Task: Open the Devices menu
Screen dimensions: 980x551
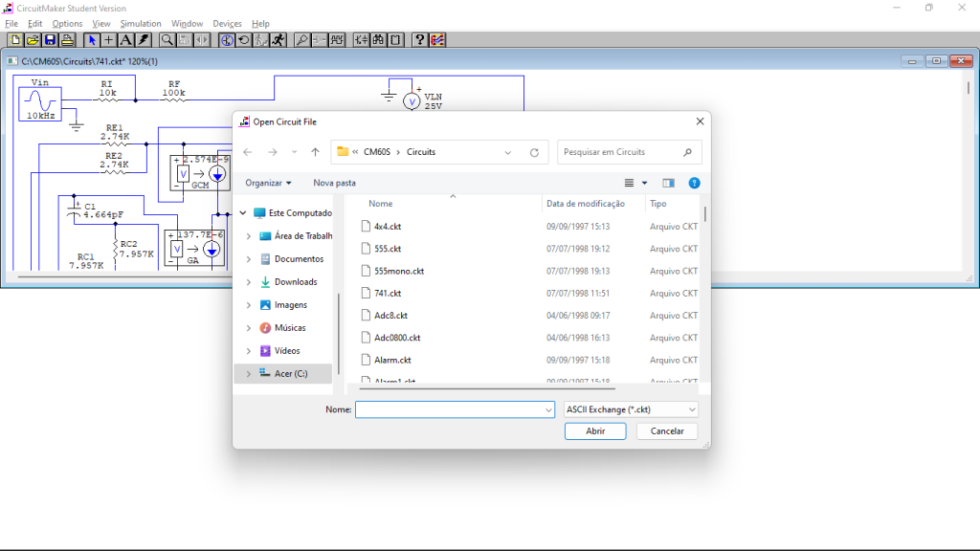Action: [x=227, y=23]
